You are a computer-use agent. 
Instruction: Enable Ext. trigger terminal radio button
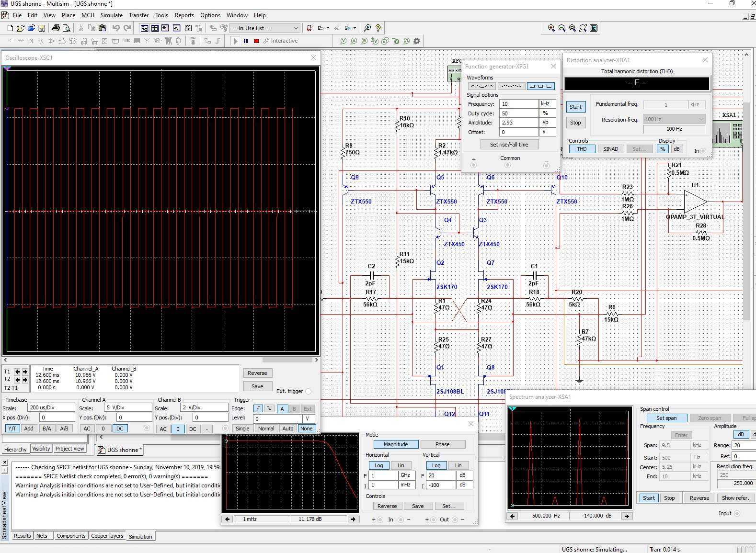pos(308,392)
